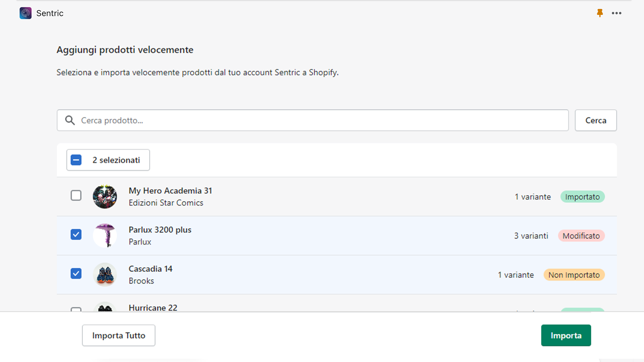Open the Parlux 3200 plus hairdryer thumbnail
Viewport: 644px width, 362px height.
tap(105, 236)
